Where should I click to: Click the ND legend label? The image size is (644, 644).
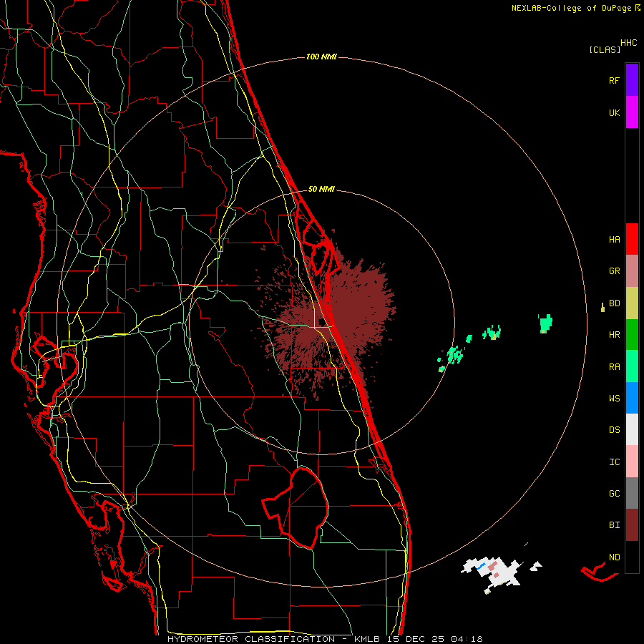click(614, 557)
